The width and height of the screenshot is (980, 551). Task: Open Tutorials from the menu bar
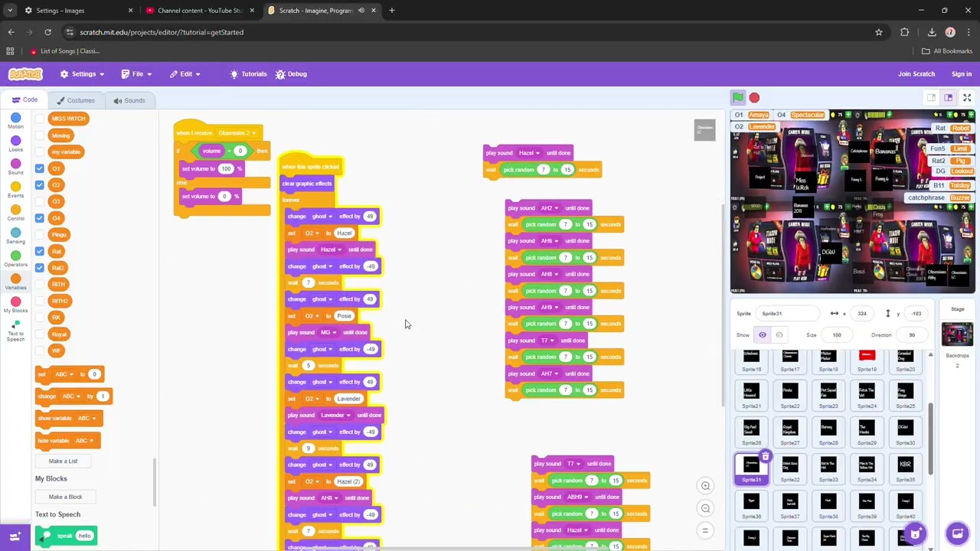click(248, 74)
